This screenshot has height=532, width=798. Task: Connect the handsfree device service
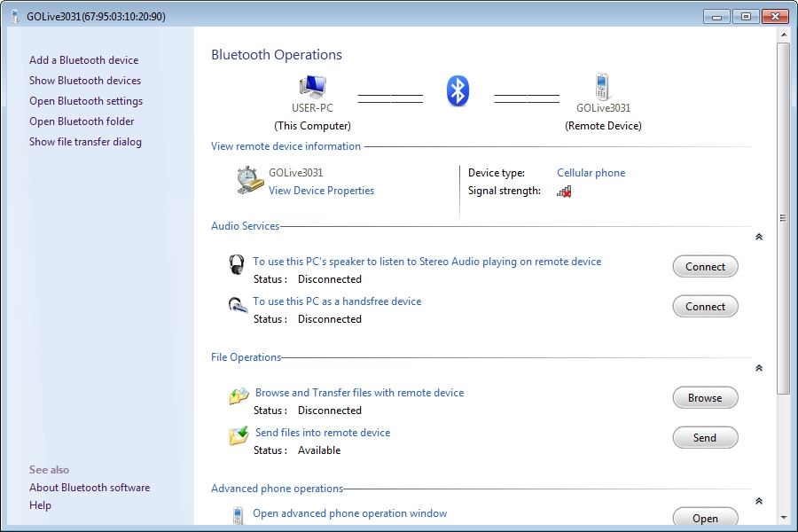705,307
